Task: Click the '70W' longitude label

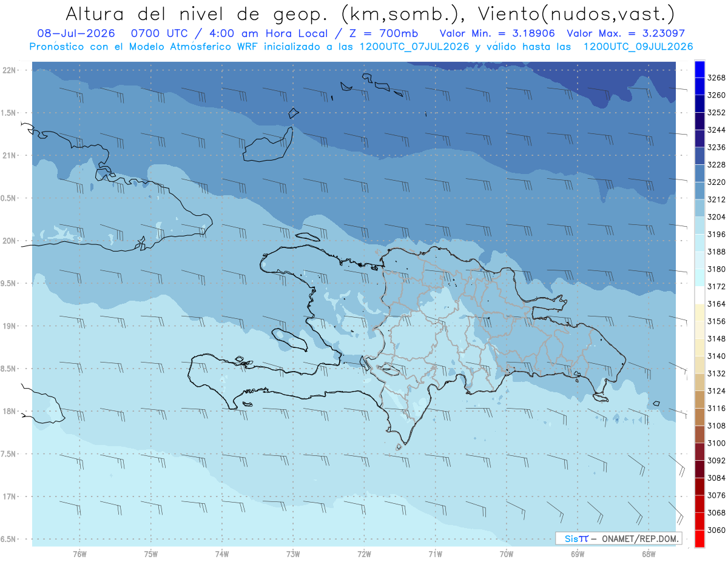Action: [x=507, y=554]
